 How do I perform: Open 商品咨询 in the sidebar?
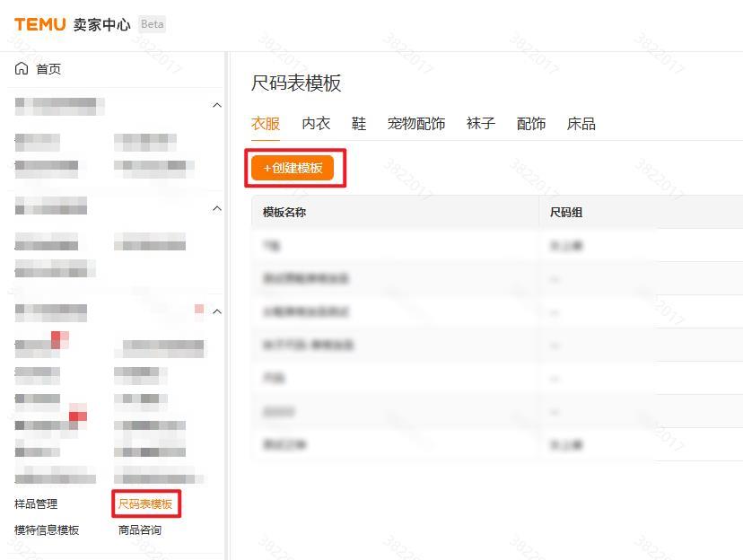click(x=140, y=530)
